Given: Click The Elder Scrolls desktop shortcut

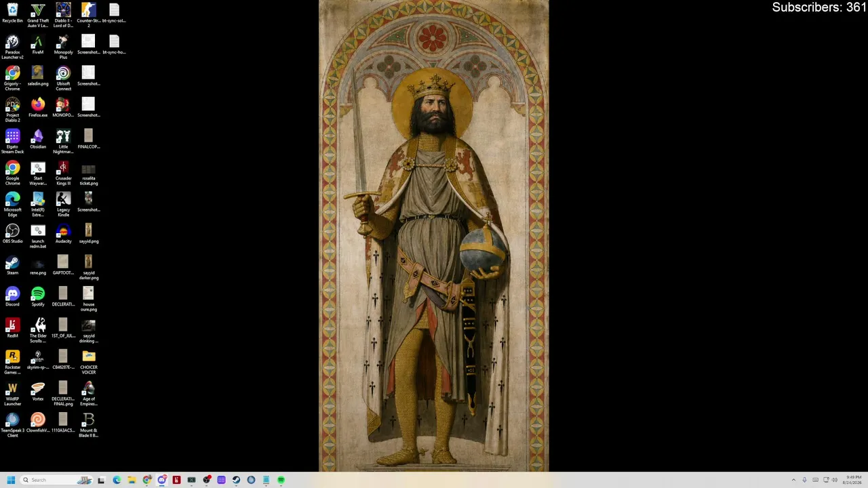Looking at the screenshot, I should (38, 330).
